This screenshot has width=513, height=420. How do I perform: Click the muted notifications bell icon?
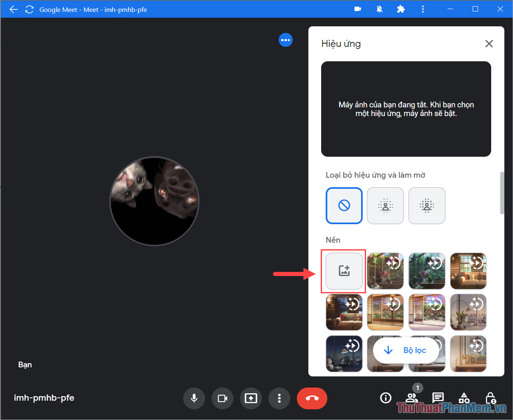click(x=379, y=9)
